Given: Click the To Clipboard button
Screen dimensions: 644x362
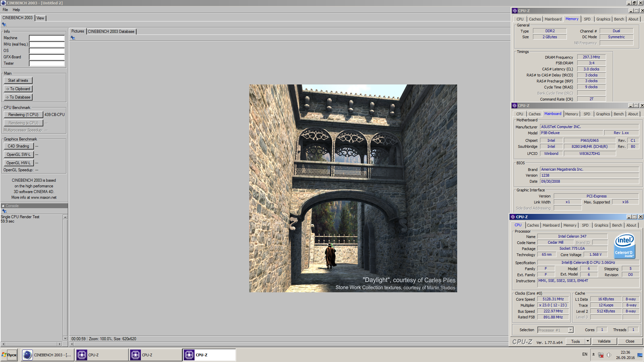Looking at the screenshot, I should tap(18, 89).
